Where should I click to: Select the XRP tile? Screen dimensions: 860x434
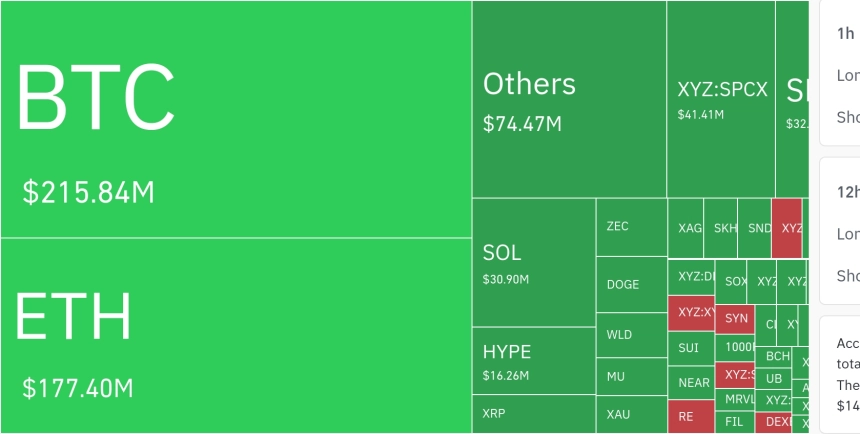(x=534, y=414)
